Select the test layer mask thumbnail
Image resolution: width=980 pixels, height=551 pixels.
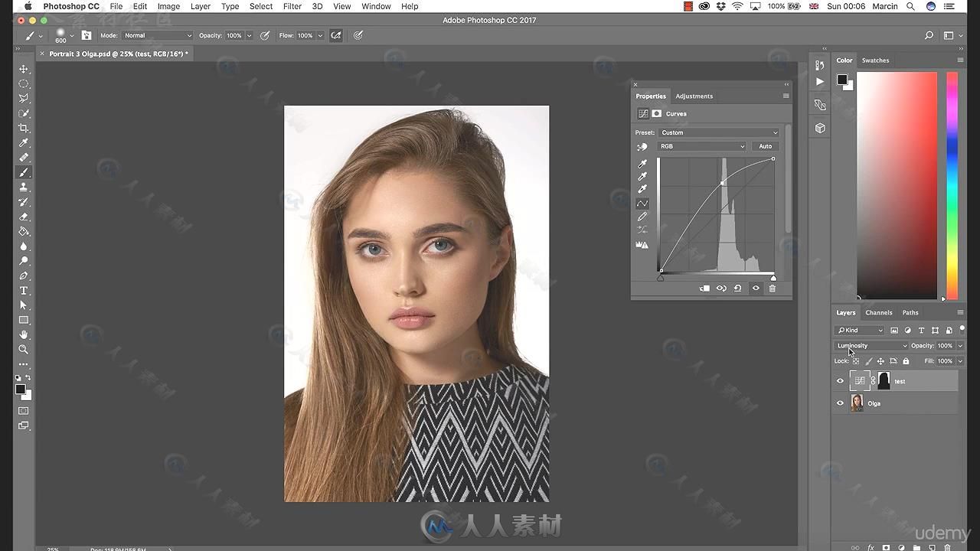point(884,381)
